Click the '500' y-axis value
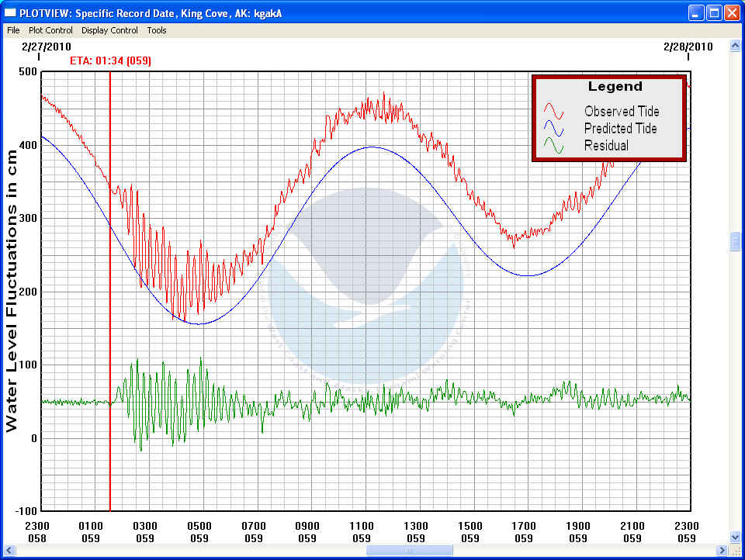Viewport: 745px width, 560px height. [28, 71]
